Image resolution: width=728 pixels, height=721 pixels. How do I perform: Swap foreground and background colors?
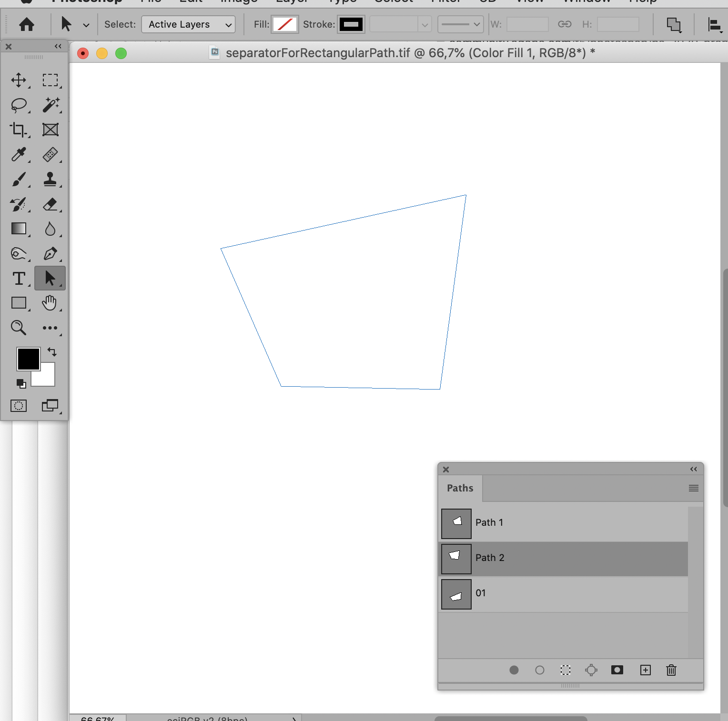click(52, 352)
